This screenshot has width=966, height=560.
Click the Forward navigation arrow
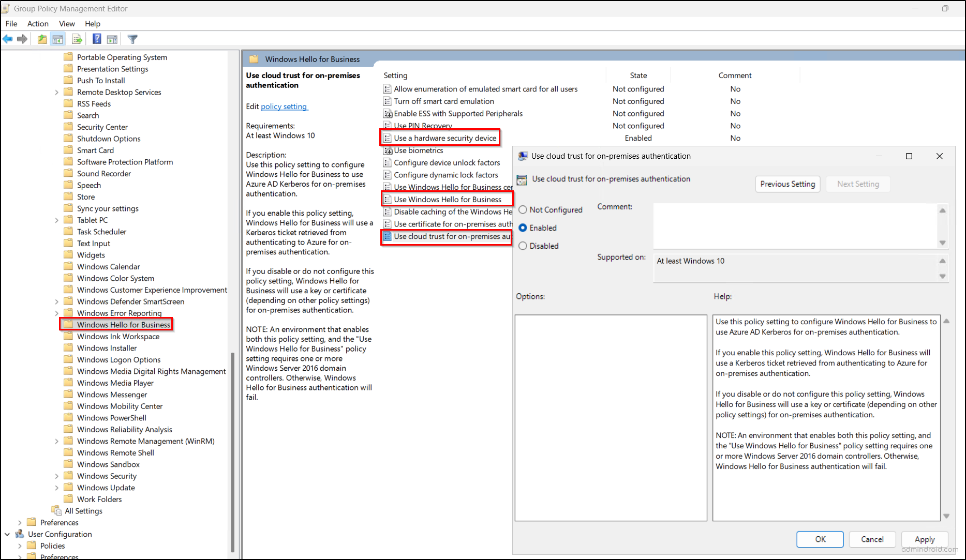point(22,39)
